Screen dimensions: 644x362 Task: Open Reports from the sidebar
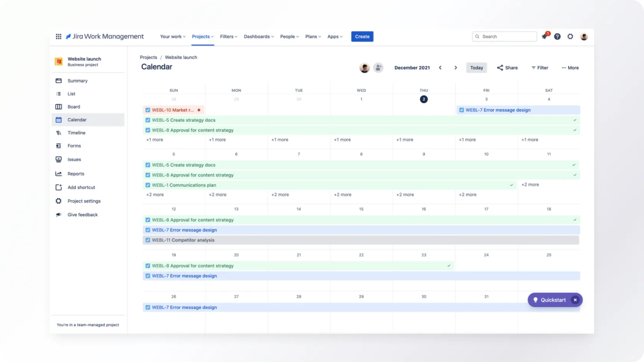click(76, 174)
